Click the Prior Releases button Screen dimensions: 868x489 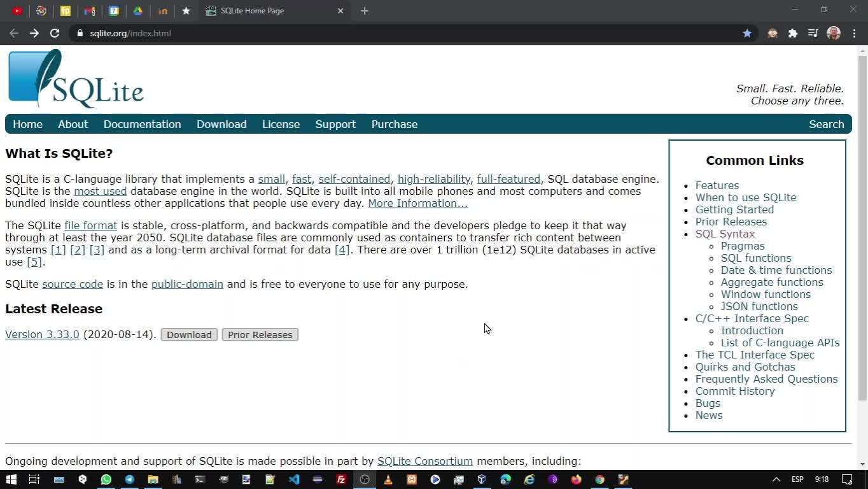(x=260, y=335)
